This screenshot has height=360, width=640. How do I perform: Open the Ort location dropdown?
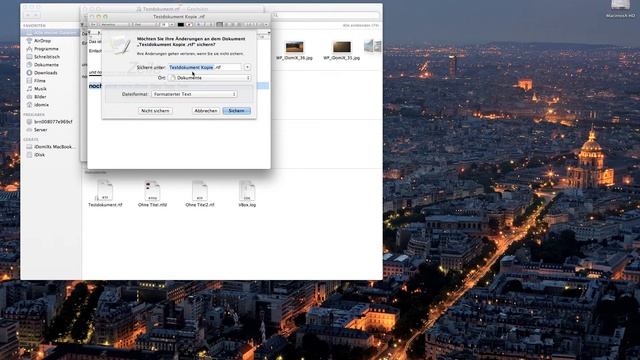[x=209, y=78]
